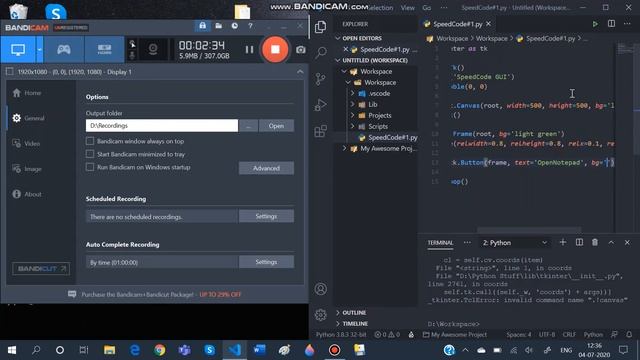Click UP TO 29% OFF promotion link
Screen dimensions: 640x360
(x=220, y=295)
